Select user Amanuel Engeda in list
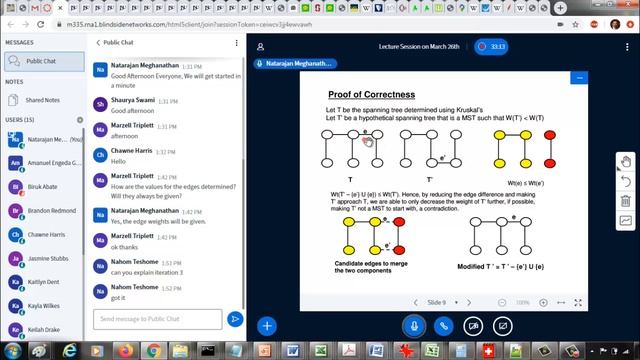Viewport: 640px width, 360px height. (44, 163)
